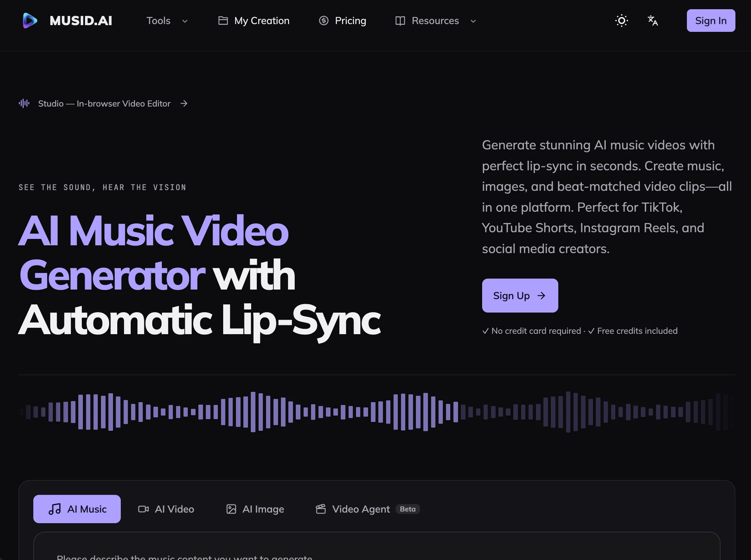This screenshot has height=560, width=751.
Task: Click into the music description input field
Action: pos(377,546)
